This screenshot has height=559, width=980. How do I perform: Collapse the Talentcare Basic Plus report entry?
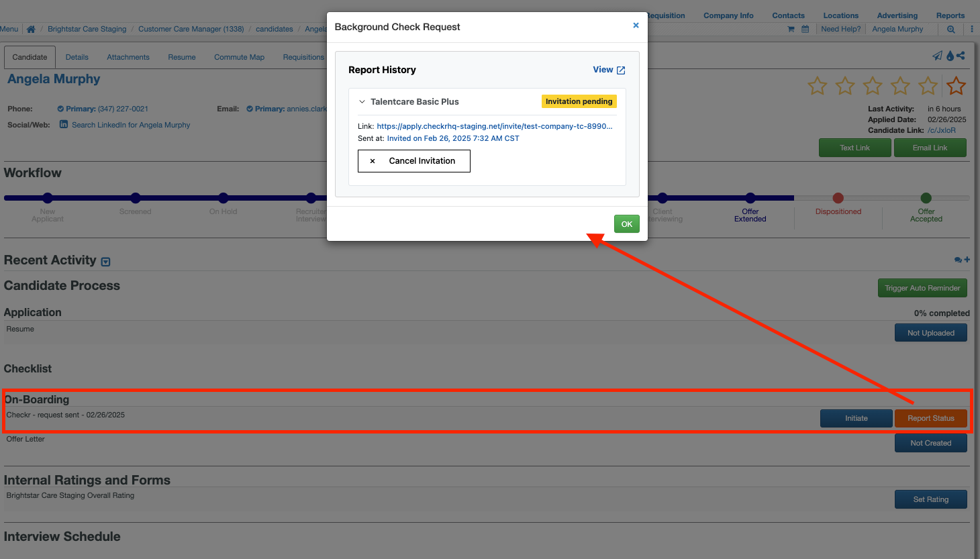[x=362, y=102]
